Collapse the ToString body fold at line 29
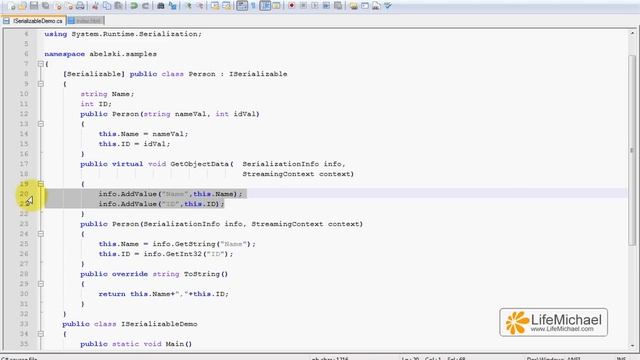This screenshot has width=640, height=360. point(40,284)
